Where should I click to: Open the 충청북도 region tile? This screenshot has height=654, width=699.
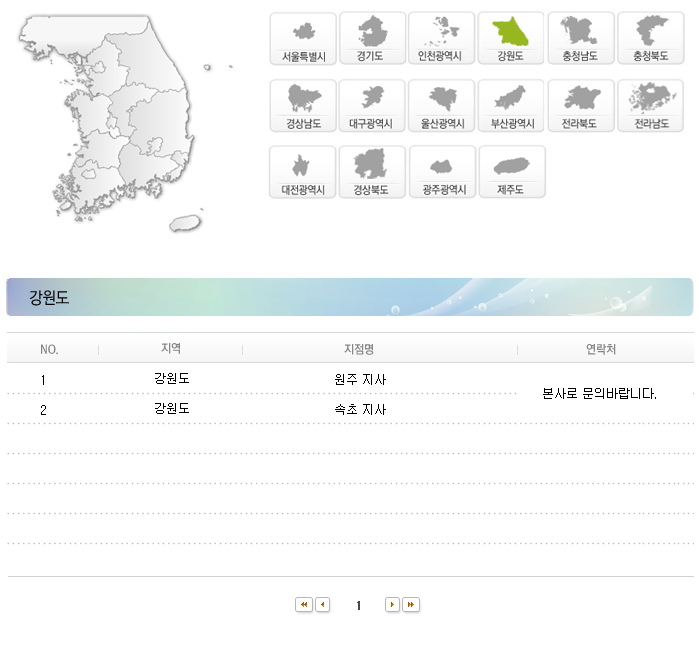coord(651,39)
